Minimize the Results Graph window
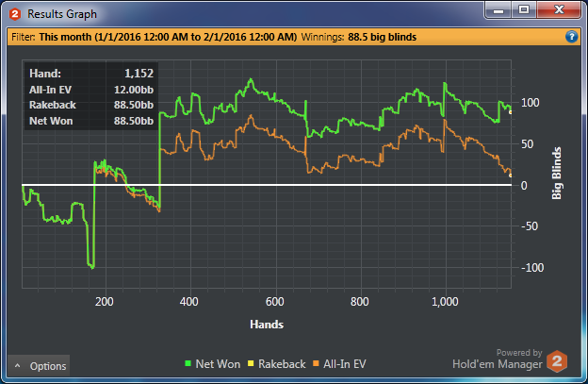This screenshot has height=384, width=588. (x=498, y=10)
